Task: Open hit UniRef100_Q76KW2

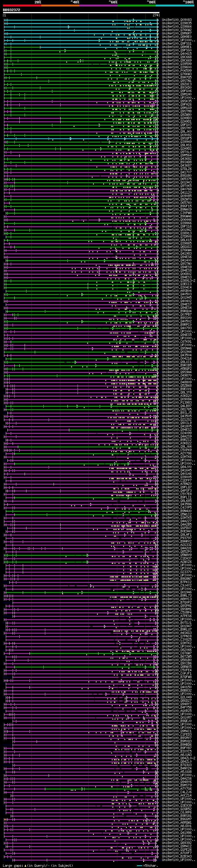Action: (x=177, y=30)
